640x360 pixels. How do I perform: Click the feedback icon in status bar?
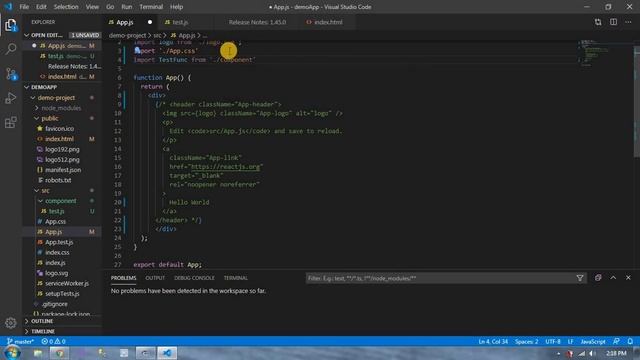pyautogui.click(x=616, y=341)
